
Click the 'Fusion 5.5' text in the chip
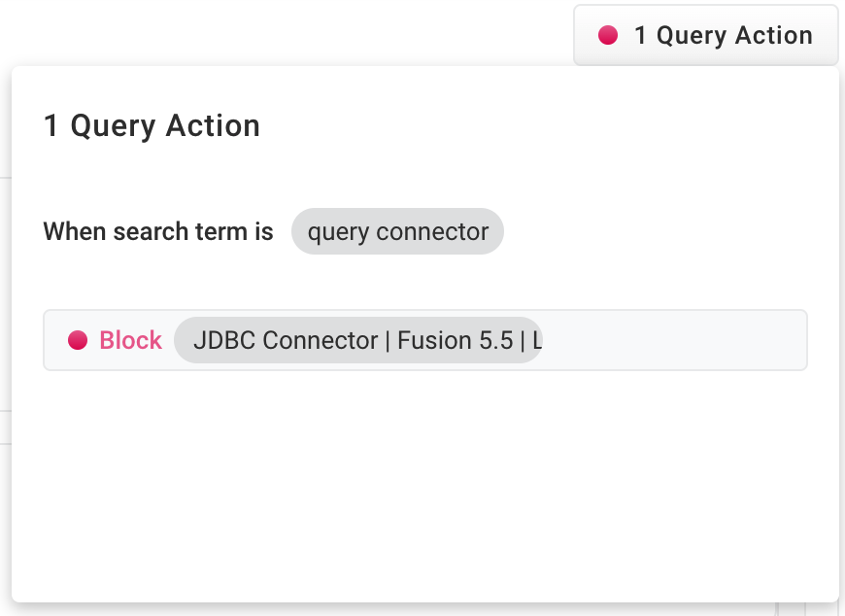tap(456, 340)
